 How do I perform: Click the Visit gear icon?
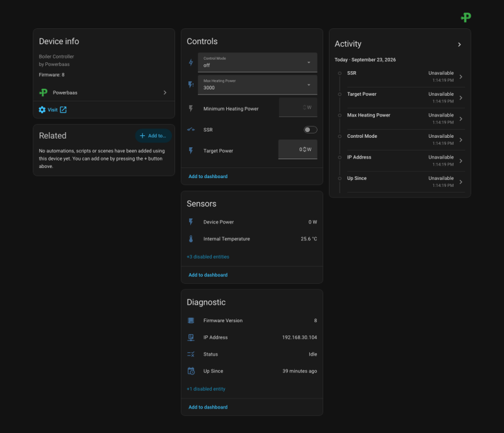[42, 110]
